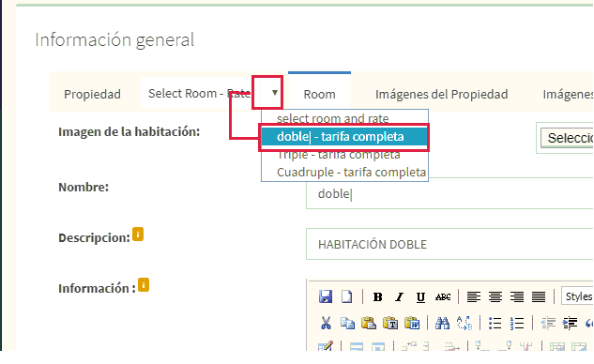Viewport: 594px width, 364px height.
Task: Click the Nombre input field
Action: click(449, 193)
